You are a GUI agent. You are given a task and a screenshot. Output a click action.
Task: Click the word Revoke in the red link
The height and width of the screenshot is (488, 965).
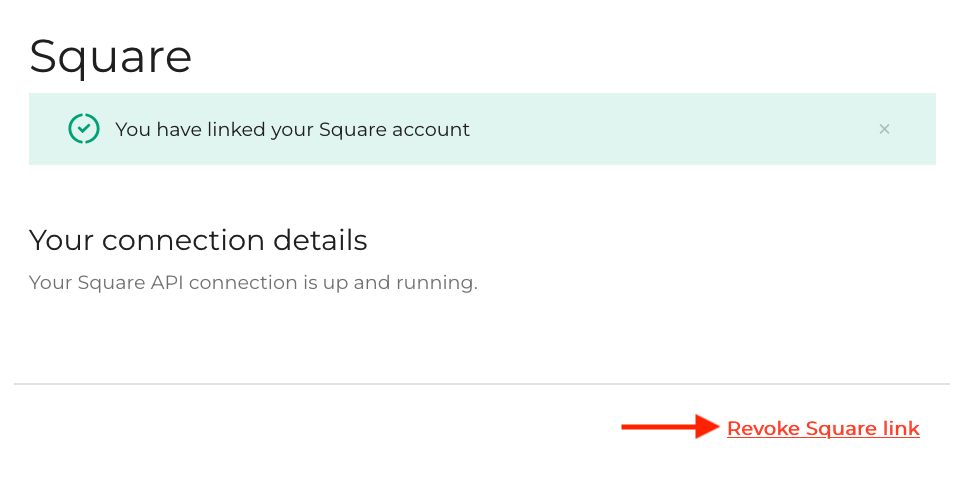pyautogui.click(x=763, y=429)
